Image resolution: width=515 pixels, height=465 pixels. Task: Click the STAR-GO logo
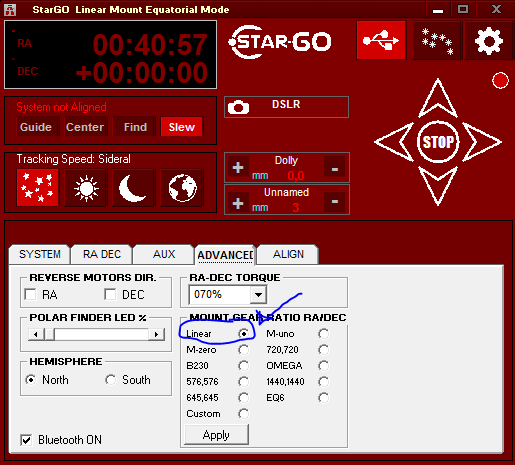point(280,42)
